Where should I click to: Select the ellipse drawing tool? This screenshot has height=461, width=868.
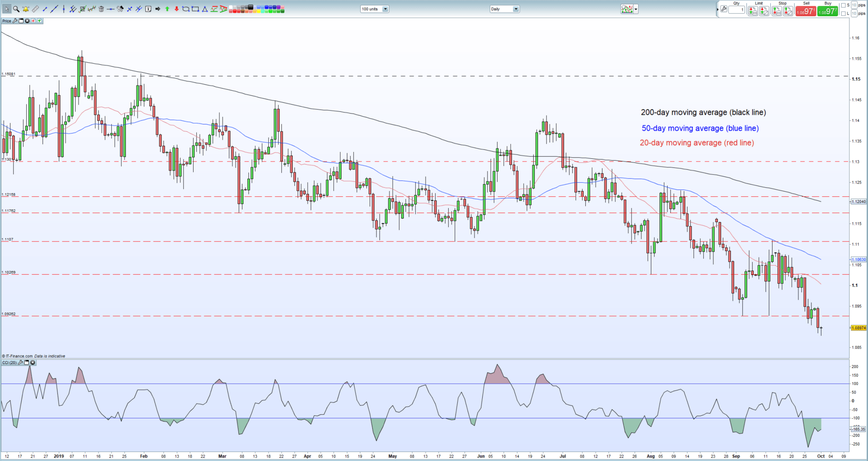[185, 9]
